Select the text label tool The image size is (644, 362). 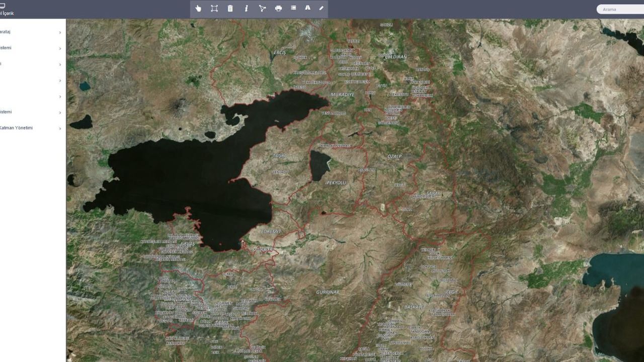click(307, 8)
